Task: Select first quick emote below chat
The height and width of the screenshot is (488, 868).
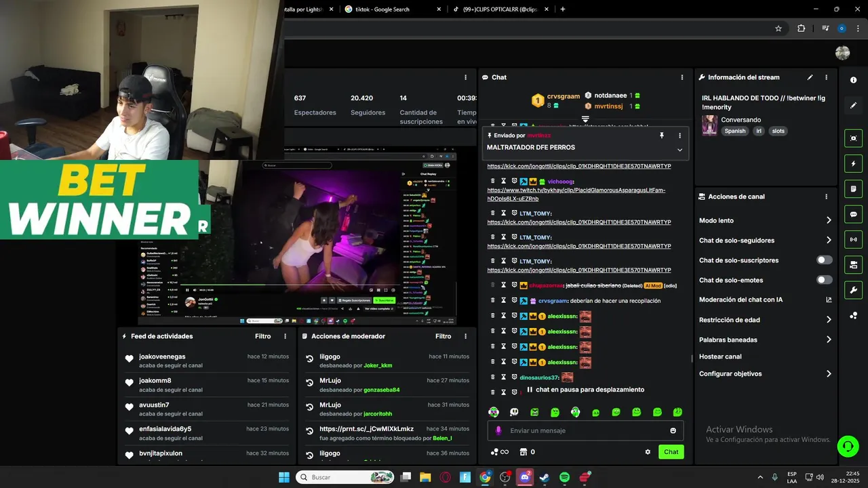Action: click(x=494, y=412)
